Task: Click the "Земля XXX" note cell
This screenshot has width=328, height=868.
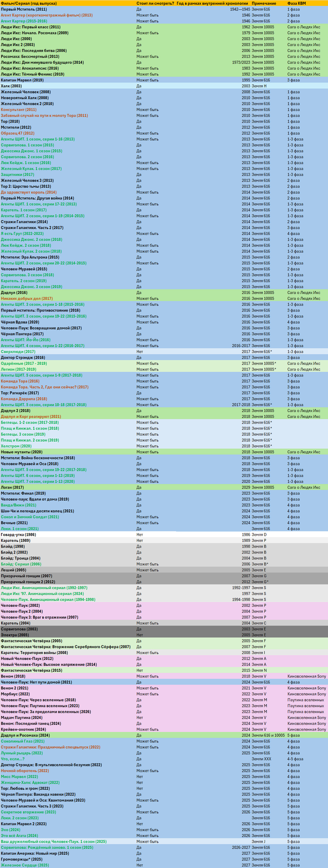Action: coord(261,759)
